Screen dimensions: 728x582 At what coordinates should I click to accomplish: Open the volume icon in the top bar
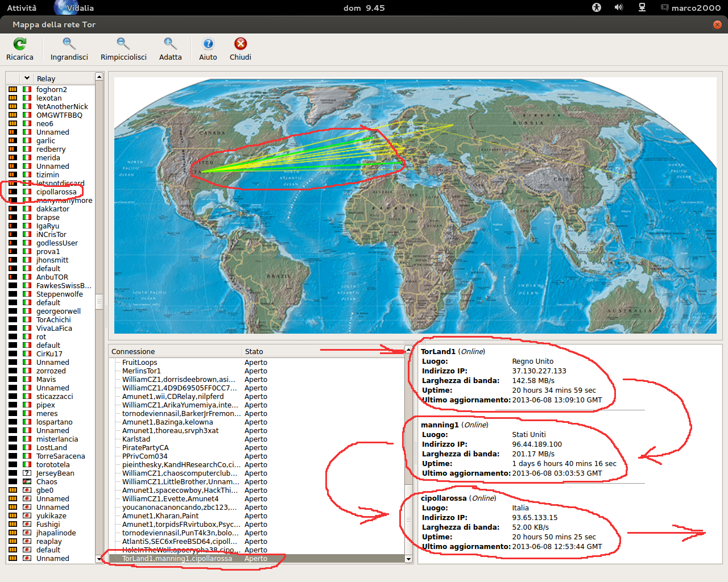pyautogui.click(x=619, y=7)
